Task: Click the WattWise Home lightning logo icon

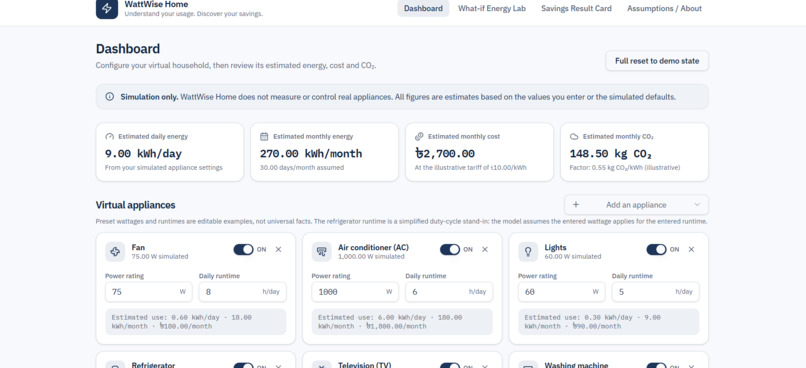Action: pos(107,8)
